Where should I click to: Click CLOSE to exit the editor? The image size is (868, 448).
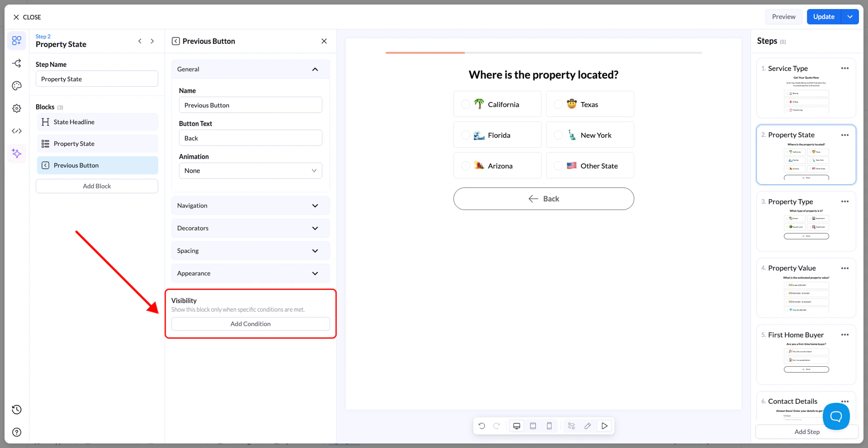pos(27,17)
